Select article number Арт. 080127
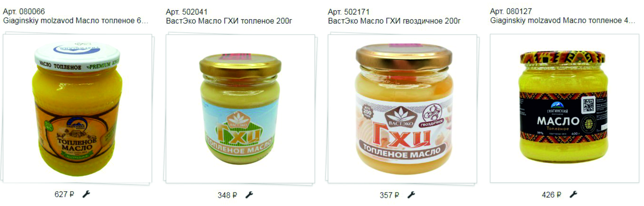 click(511, 12)
